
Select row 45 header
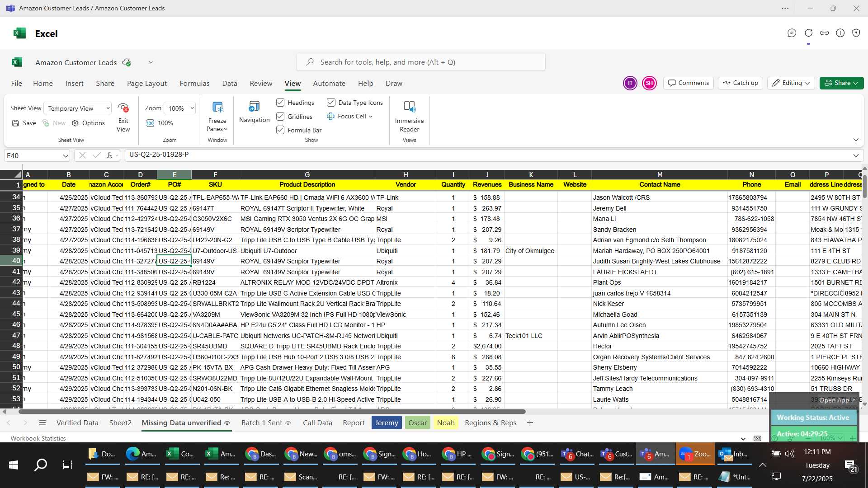pyautogui.click(x=11, y=314)
